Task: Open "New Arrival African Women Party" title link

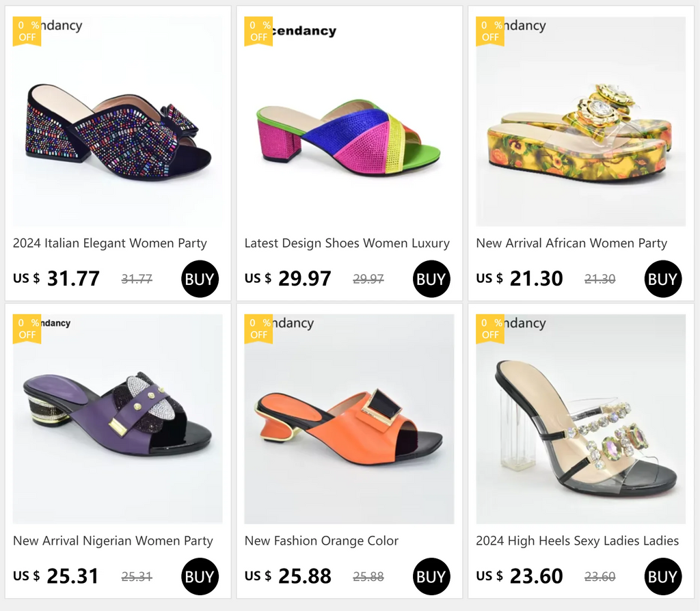Action: (x=571, y=243)
